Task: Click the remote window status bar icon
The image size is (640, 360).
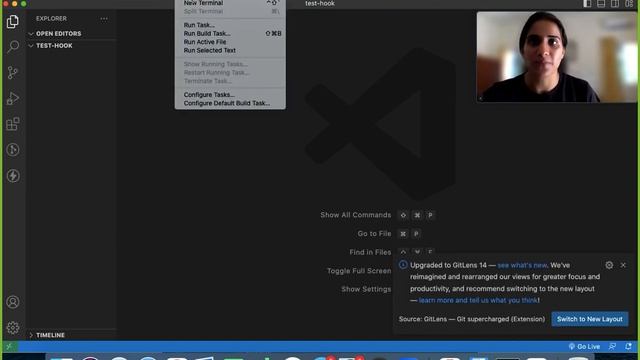Action: (x=9, y=347)
